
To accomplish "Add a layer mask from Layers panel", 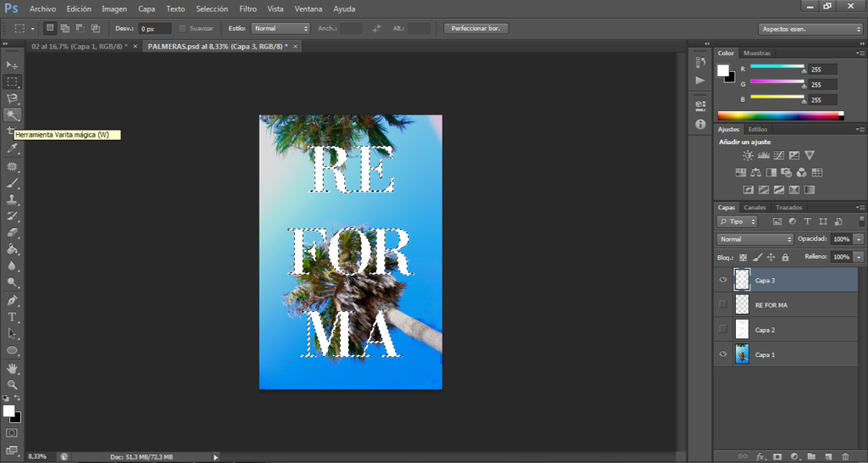I will [x=777, y=456].
